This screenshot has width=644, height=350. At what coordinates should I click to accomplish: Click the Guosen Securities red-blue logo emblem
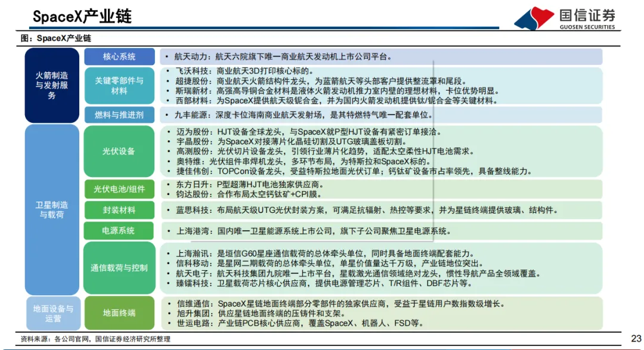pos(534,18)
